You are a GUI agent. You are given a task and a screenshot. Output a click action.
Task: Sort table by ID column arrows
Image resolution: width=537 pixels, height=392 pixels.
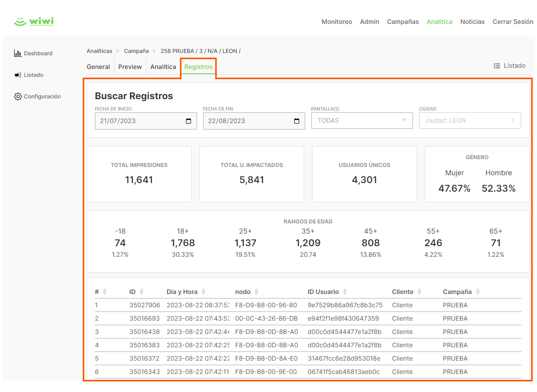click(x=142, y=292)
